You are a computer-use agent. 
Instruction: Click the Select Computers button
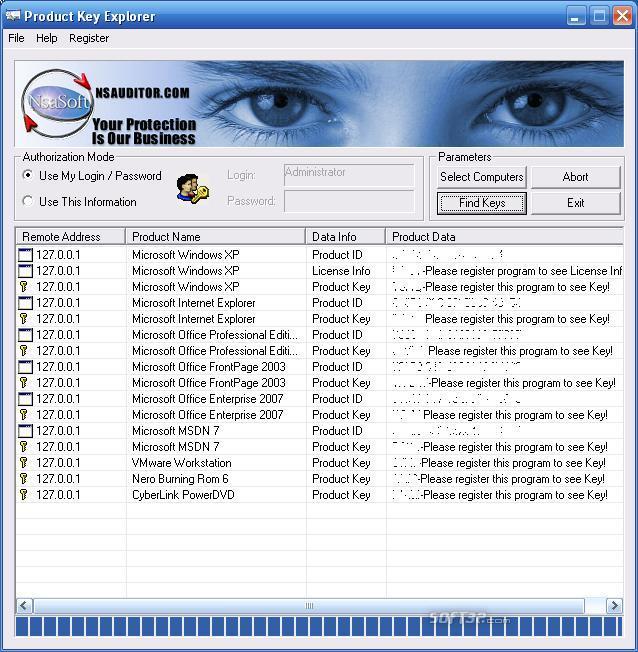(x=482, y=177)
